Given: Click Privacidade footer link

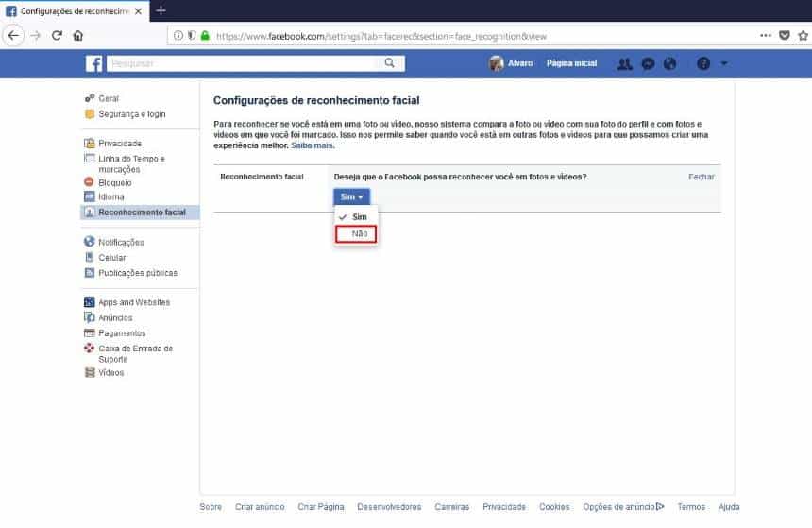Looking at the screenshot, I should 504,507.
